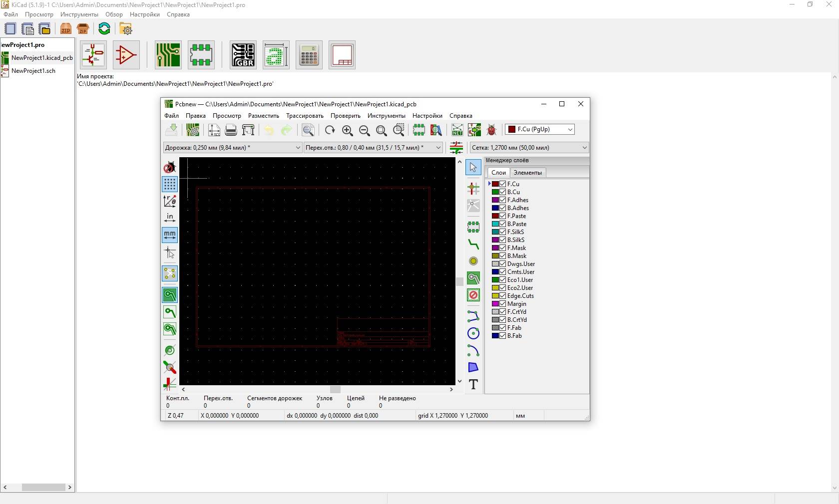
Task: Open the page layout editor
Action: point(342,55)
